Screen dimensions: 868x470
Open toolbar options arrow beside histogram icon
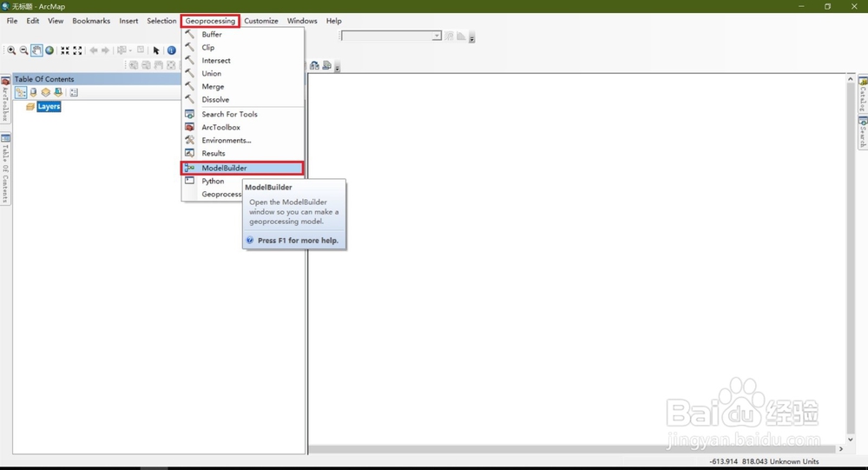(471, 38)
